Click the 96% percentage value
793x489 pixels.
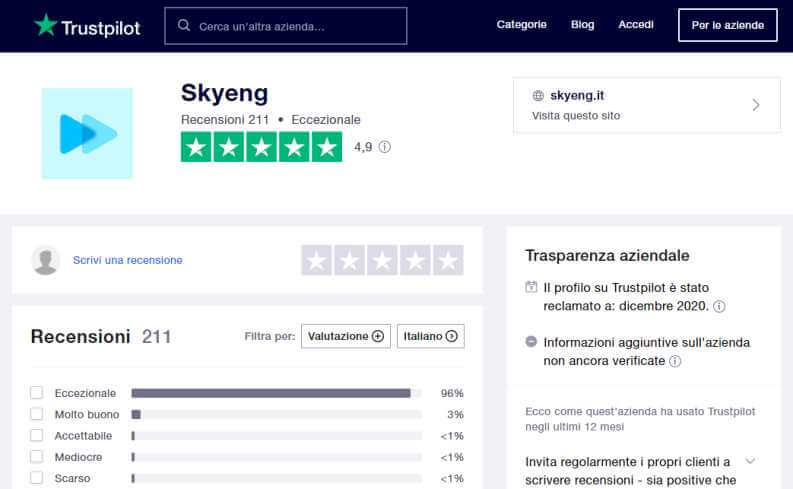[452, 393]
